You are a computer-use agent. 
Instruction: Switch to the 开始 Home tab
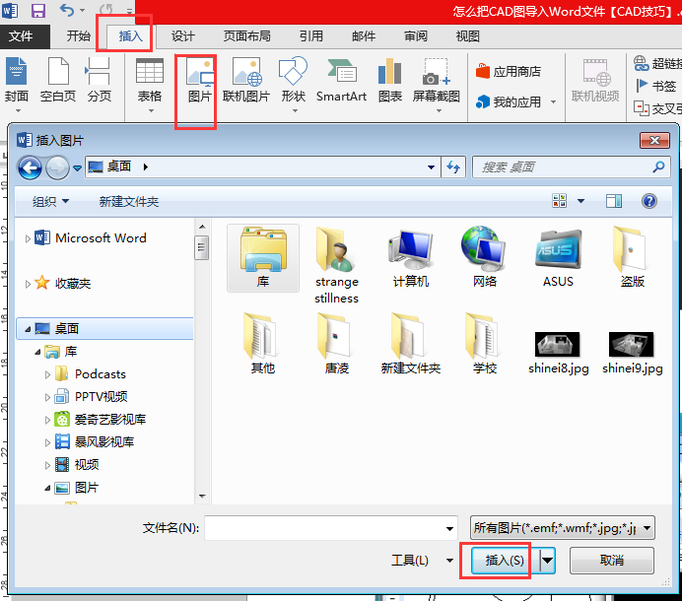tap(78, 36)
